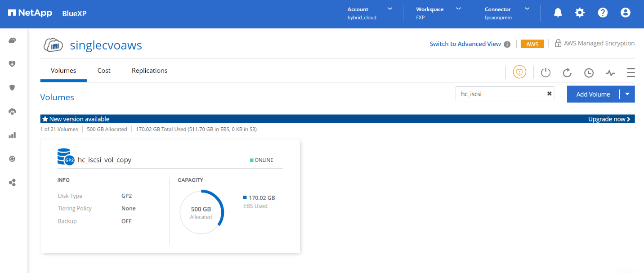Viewport: 644px width, 273px height.
Task: Click the CAPACITY section label
Action: tap(190, 180)
